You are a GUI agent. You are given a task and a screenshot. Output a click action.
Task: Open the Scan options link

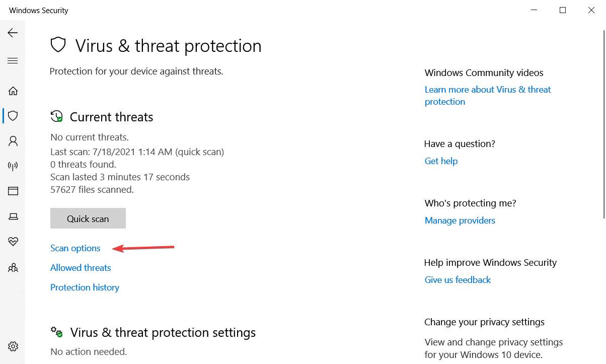tap(75, 248)
